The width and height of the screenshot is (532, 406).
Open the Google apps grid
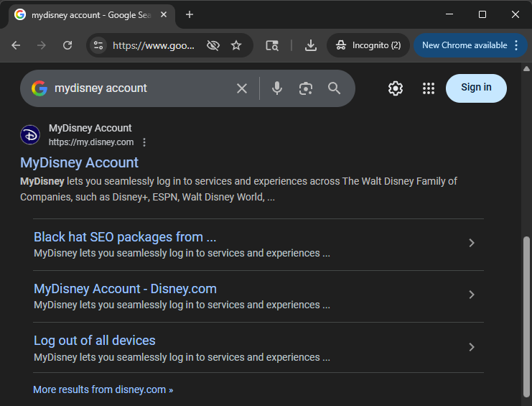(429, 88)
